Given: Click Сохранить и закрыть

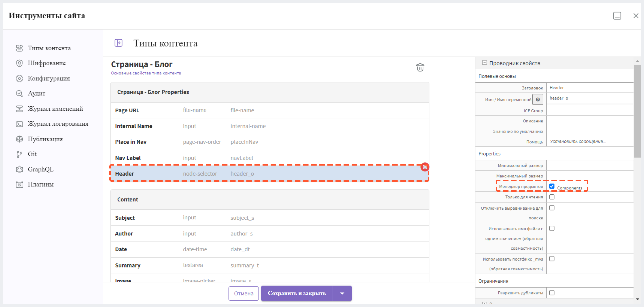Looking at the screenshot, I should [x=297, y=293].
